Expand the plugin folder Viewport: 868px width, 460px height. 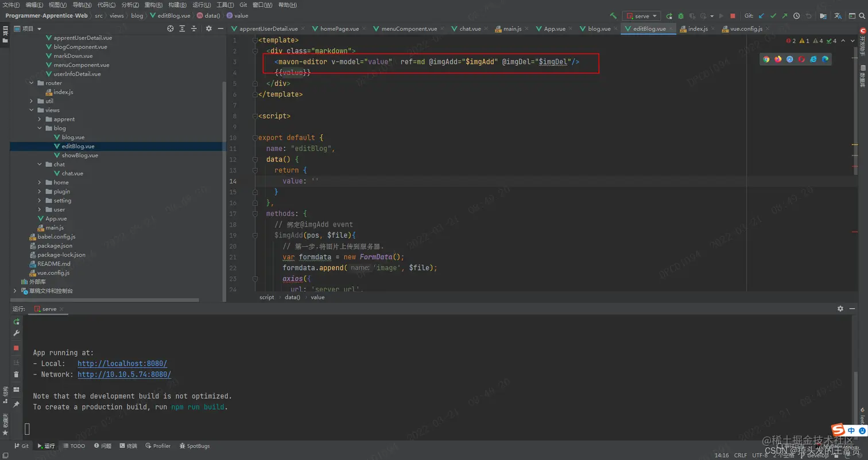coord(40,192)
